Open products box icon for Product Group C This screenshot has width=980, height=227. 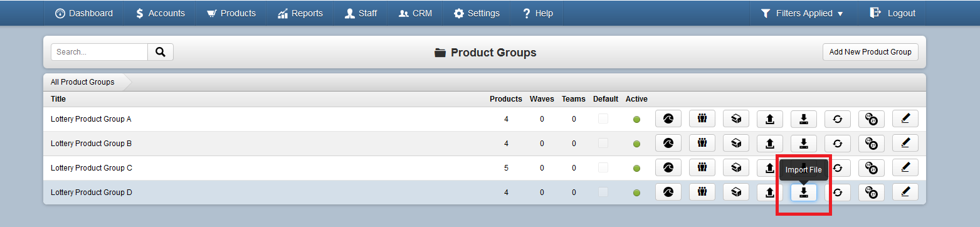click(x=736, y=167)
